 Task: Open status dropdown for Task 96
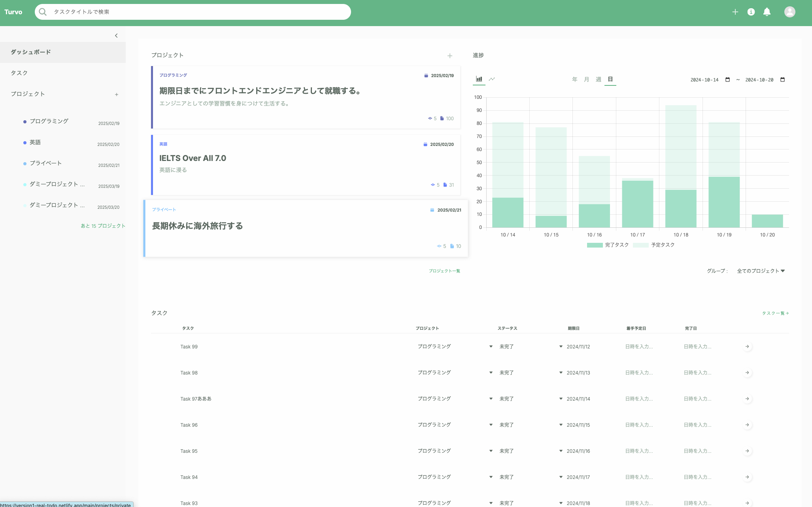click(531, 425)
